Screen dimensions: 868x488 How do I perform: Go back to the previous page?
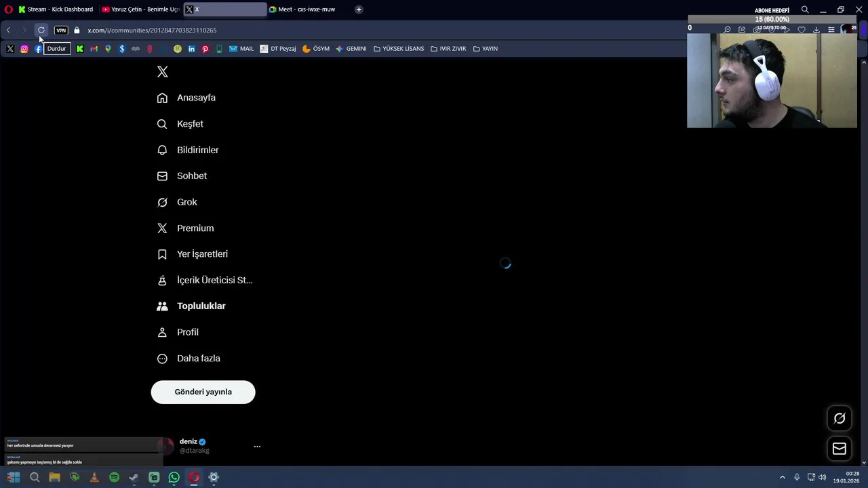click(x=8, y=30)
